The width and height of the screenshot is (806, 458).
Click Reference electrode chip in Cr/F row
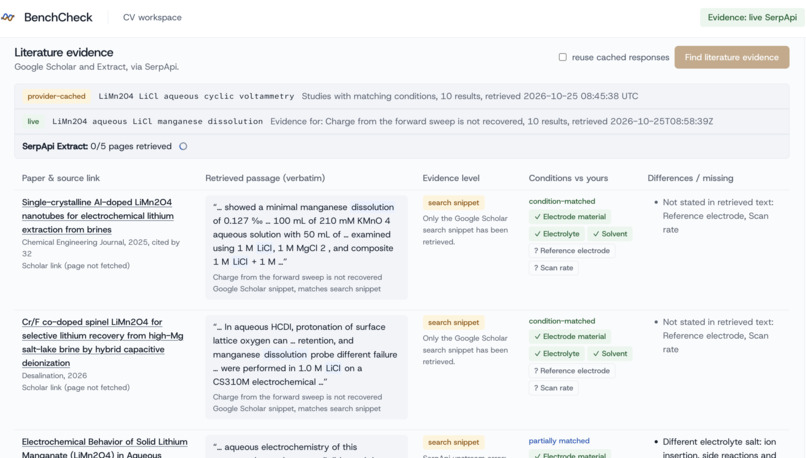[572, 371]
